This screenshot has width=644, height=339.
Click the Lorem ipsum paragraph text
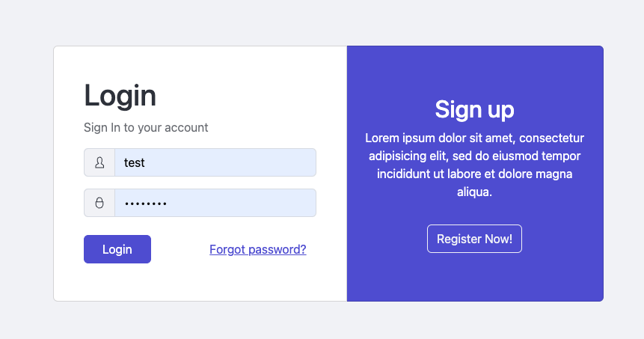click(474, 165)
